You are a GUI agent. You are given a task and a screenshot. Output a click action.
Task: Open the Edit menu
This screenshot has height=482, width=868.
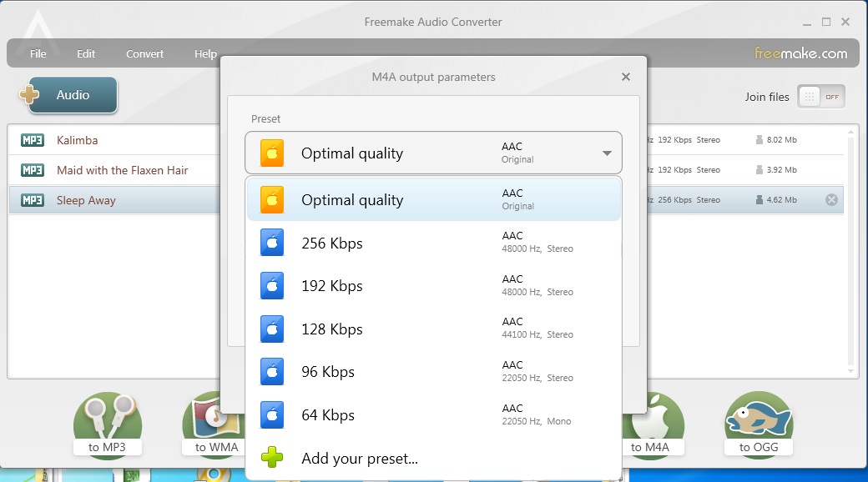coord(86,53)
